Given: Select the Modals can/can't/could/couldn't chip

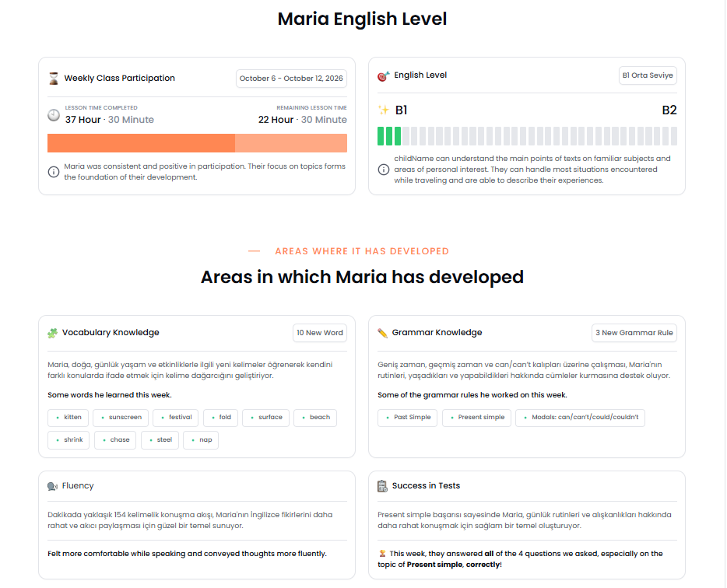Looking at the screenshot, I should pyautogui.click(x=580, y=418).
